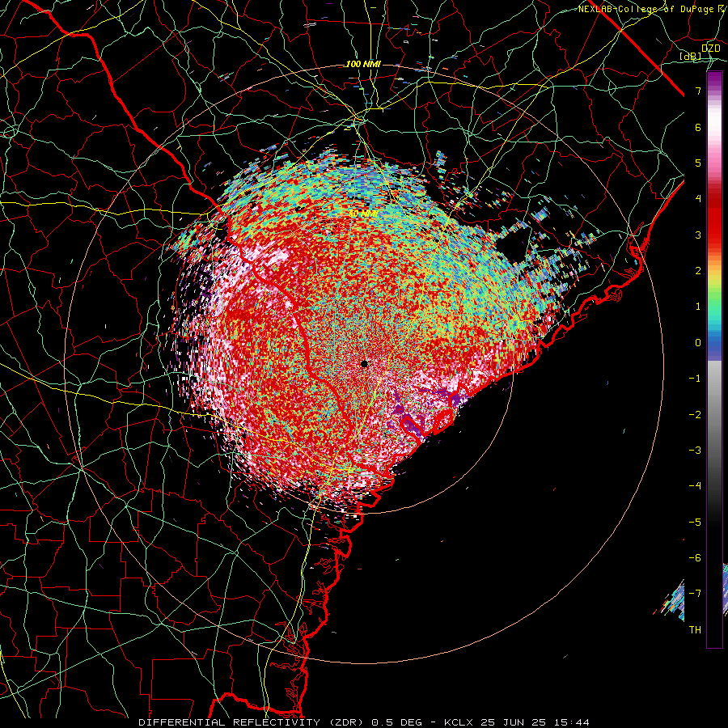Click the "25 JUN 25" date in the caption
This screenshot has width=728, height=728.
tap(512, 722)
